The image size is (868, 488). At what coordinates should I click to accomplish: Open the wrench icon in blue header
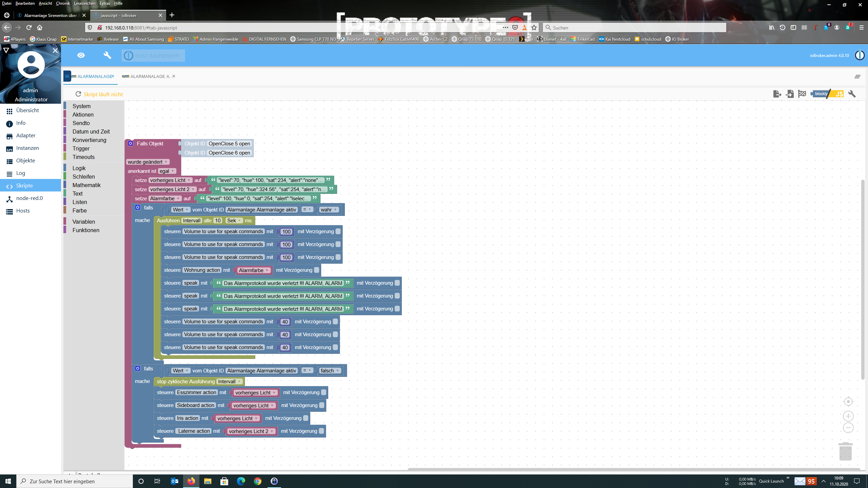coord(107,55)
